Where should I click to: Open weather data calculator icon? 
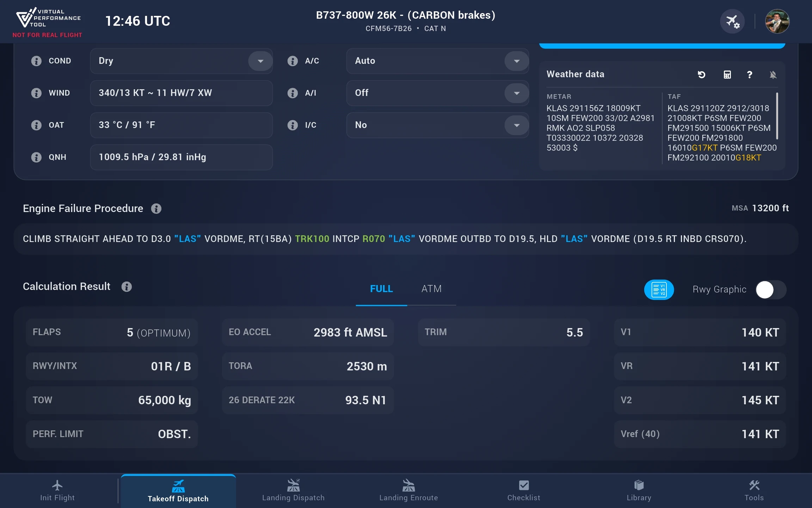(727, 74)
